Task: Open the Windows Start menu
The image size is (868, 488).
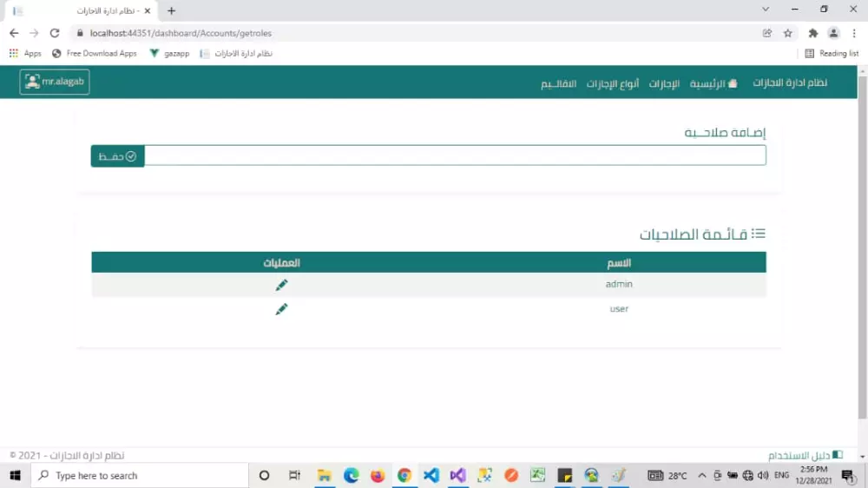Action: point(15,475)
